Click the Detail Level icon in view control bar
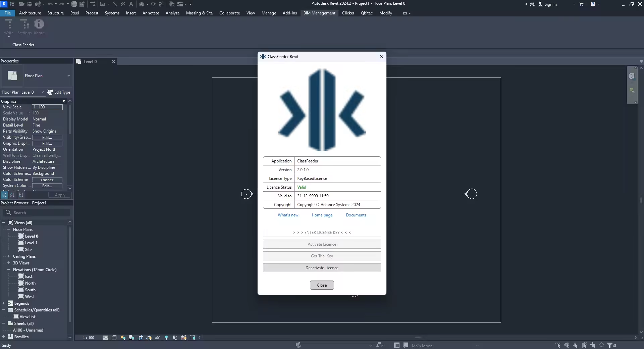Image resolution: width=644 pixels, height=349 pixels. click(105, 338)
